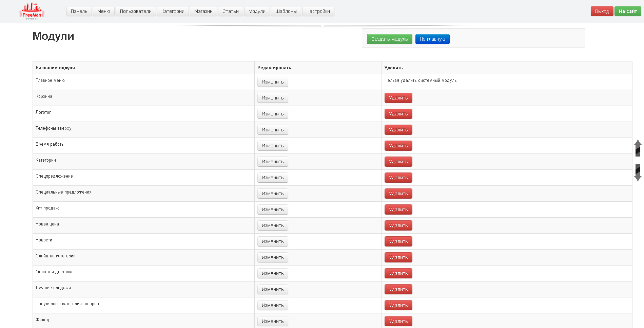Delete the Категории module row

398,162
